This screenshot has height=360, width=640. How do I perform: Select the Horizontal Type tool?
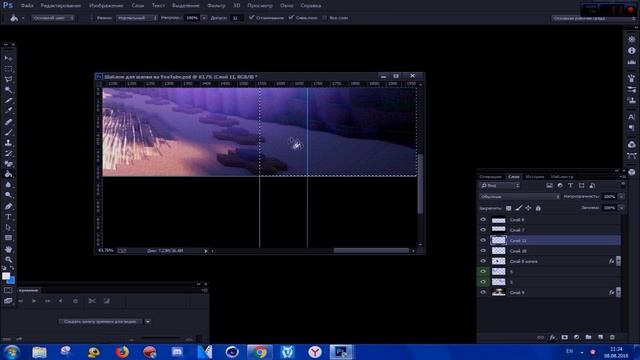[x=8, y=217]
